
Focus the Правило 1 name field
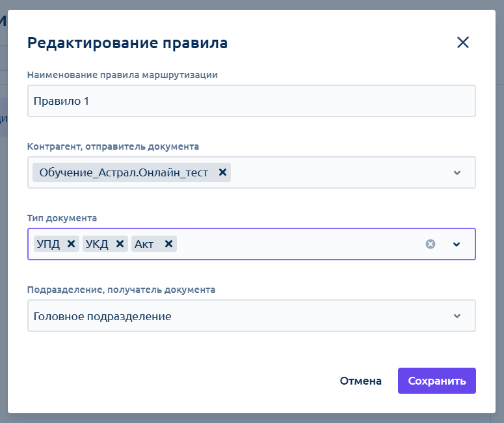click(252, 101)
